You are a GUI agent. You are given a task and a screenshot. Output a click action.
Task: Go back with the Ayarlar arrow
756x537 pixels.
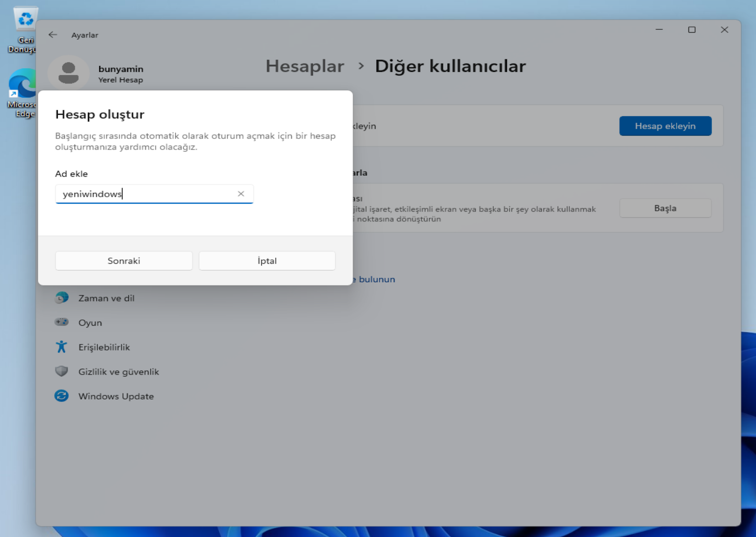coord(53,35)
